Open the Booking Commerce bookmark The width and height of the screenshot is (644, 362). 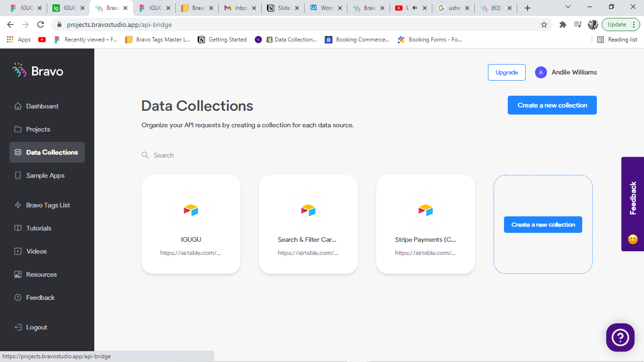pos(357,40)
